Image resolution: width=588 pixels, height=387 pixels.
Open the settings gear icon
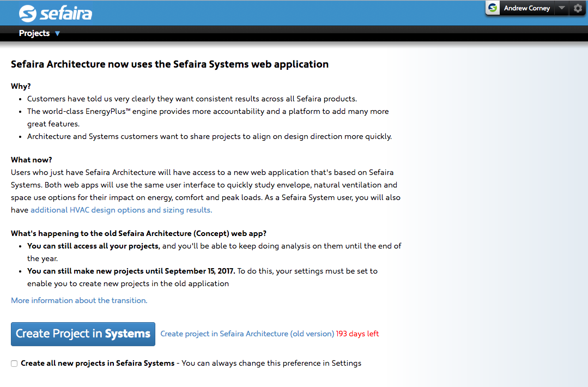tap(578, 8)
